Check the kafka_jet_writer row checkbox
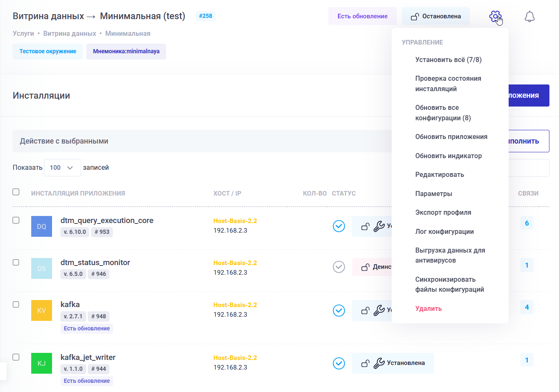This screenshot has height=392, width=559. coord(16,357)
